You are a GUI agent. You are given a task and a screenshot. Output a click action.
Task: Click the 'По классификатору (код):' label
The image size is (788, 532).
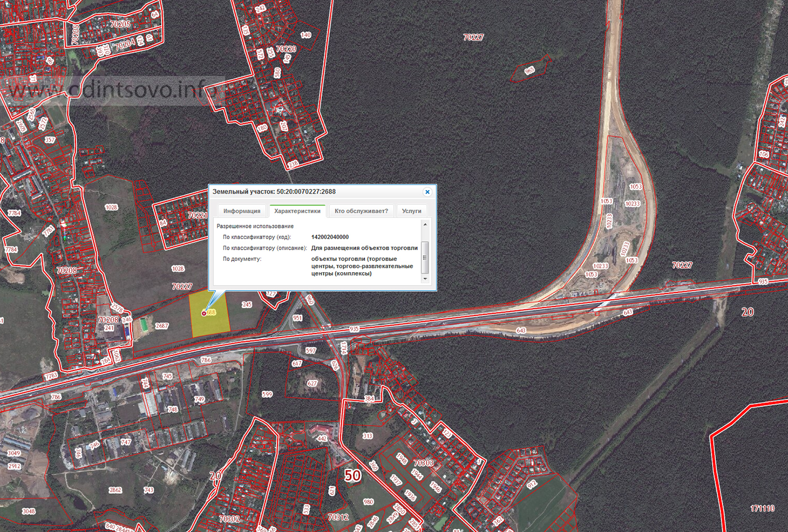point(257,237)
